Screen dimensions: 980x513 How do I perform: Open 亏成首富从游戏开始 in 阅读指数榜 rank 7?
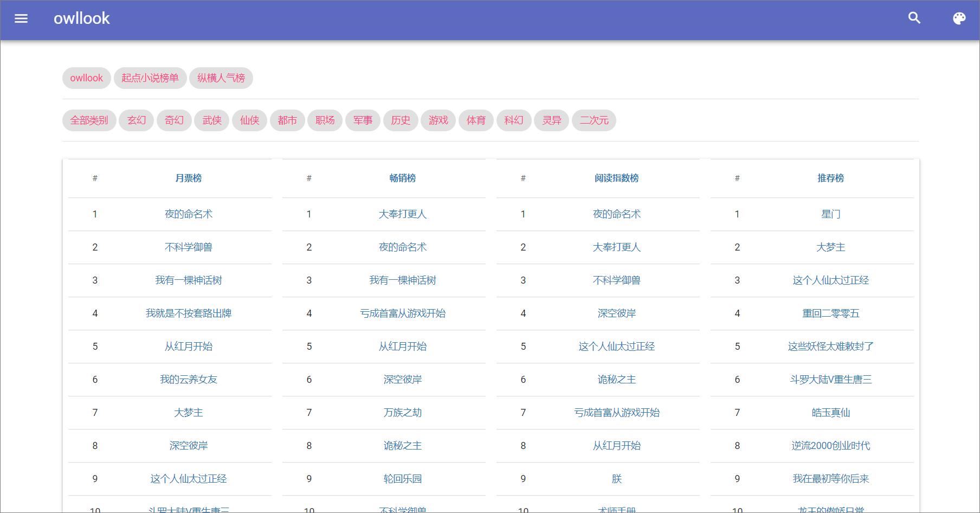(x=617, y=413)
